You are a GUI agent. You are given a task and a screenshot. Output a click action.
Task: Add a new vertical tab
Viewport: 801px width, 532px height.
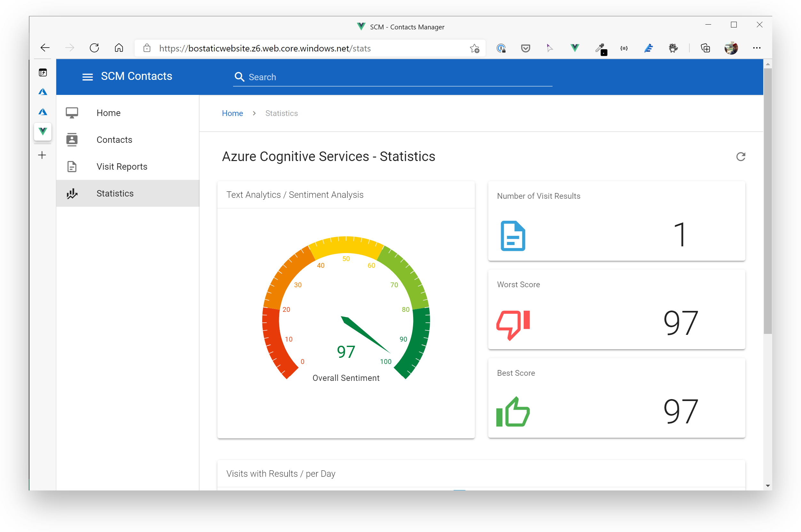[42, 155]
